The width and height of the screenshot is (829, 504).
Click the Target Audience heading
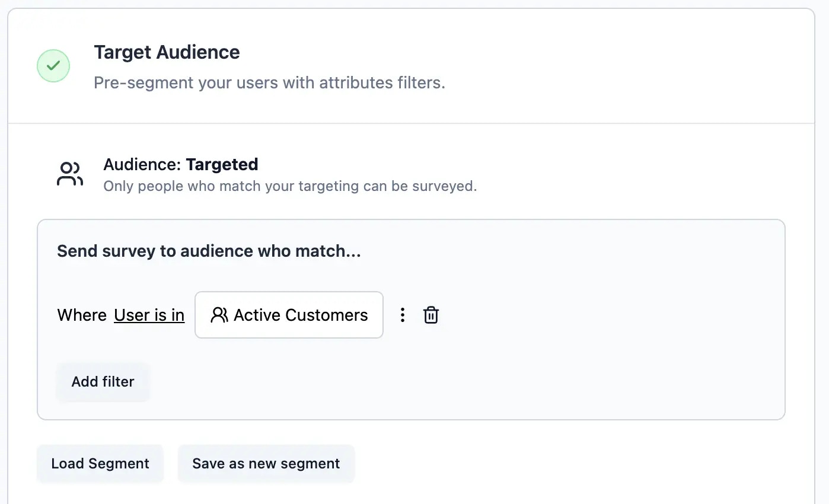pos(167,52)
